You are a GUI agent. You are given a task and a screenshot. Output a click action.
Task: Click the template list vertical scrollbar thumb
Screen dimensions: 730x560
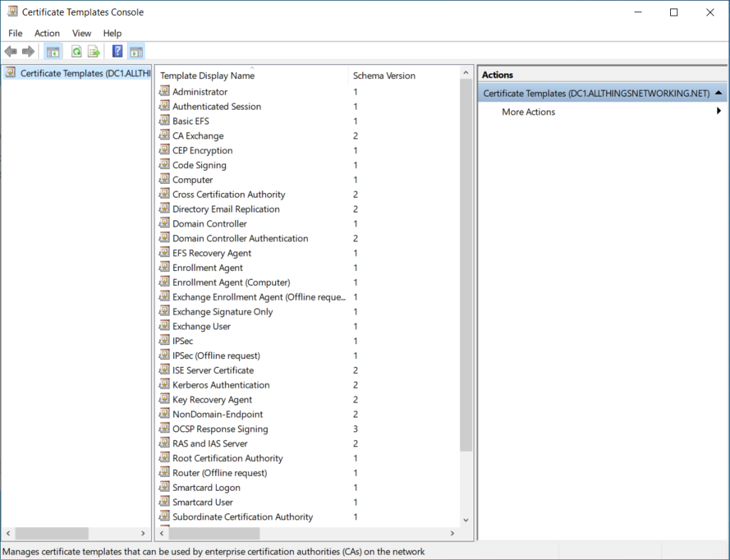click(466, 265)
